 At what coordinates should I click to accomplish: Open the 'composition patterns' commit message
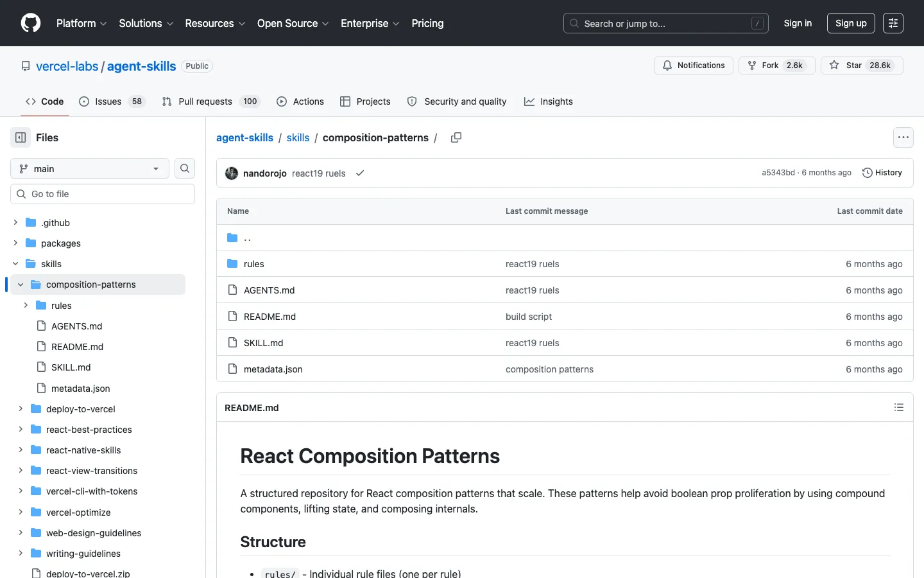point(549,369)
